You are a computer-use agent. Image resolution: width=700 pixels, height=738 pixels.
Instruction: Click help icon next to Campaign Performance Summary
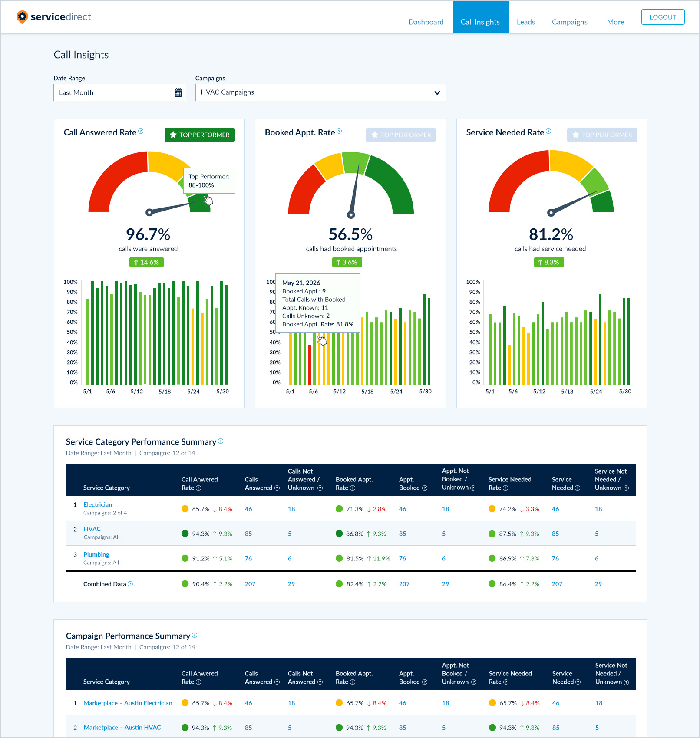pyautogui.click(x=195, y=635)
